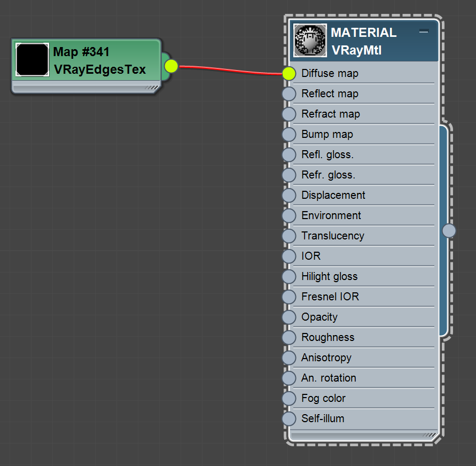Click the VRayMtl material output socket

(449, 231)
